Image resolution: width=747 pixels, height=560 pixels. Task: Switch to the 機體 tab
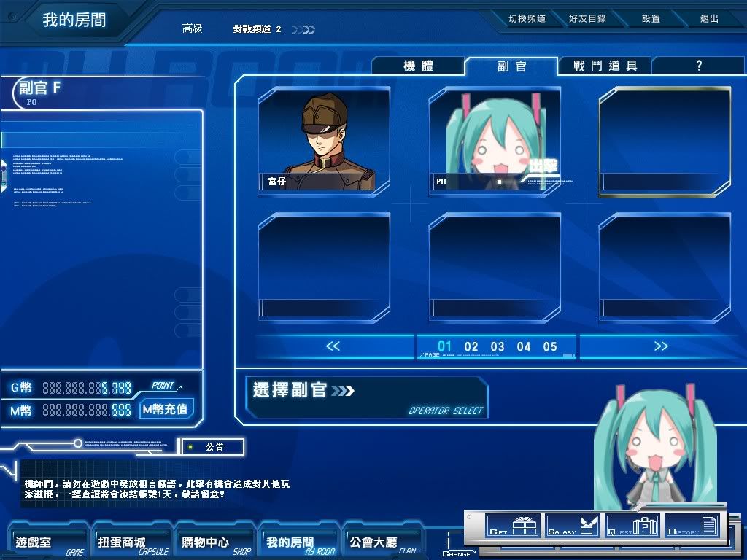[x=418, y=66]
